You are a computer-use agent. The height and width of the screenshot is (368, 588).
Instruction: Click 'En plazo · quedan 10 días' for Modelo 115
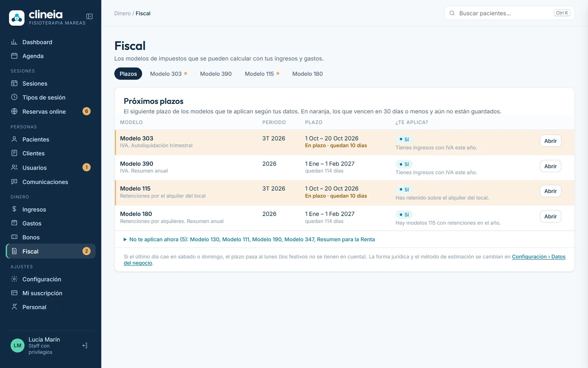[x=336, y=196]
